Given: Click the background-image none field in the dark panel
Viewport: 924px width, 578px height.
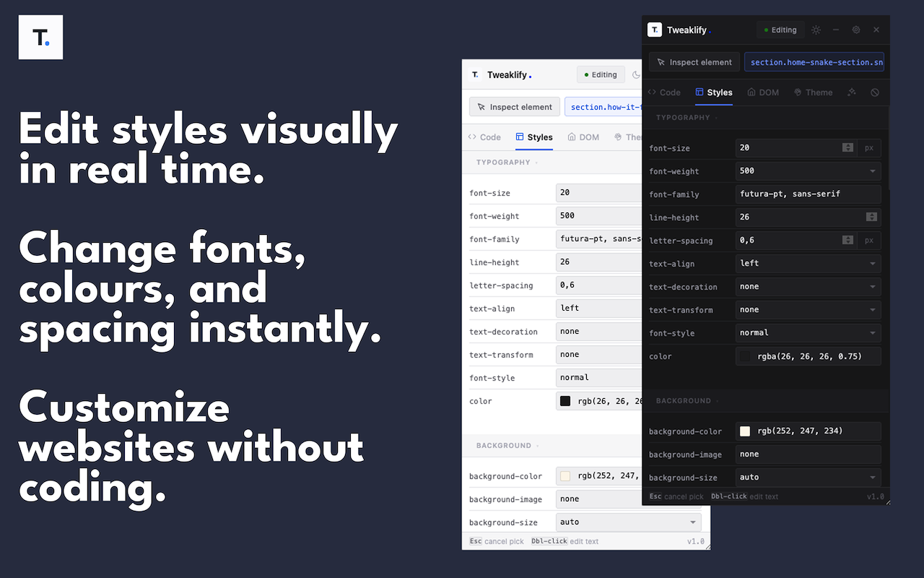Looking at the screenshot, I should [808, 454].
